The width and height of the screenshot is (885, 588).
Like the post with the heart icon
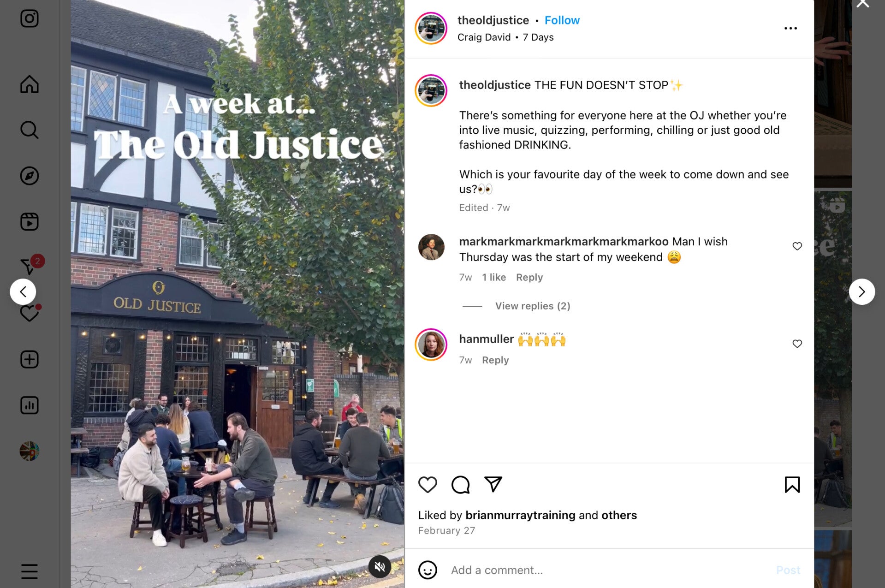pos(428,485)
